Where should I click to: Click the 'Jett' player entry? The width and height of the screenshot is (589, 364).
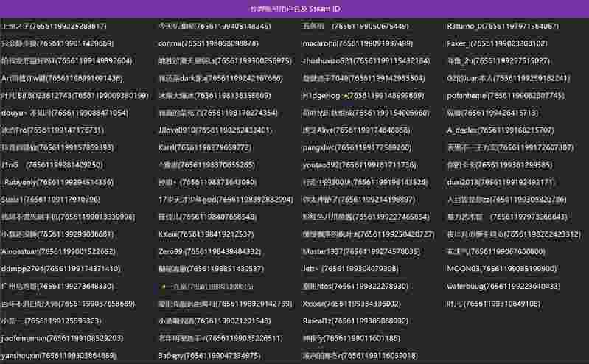click(350, 269)
